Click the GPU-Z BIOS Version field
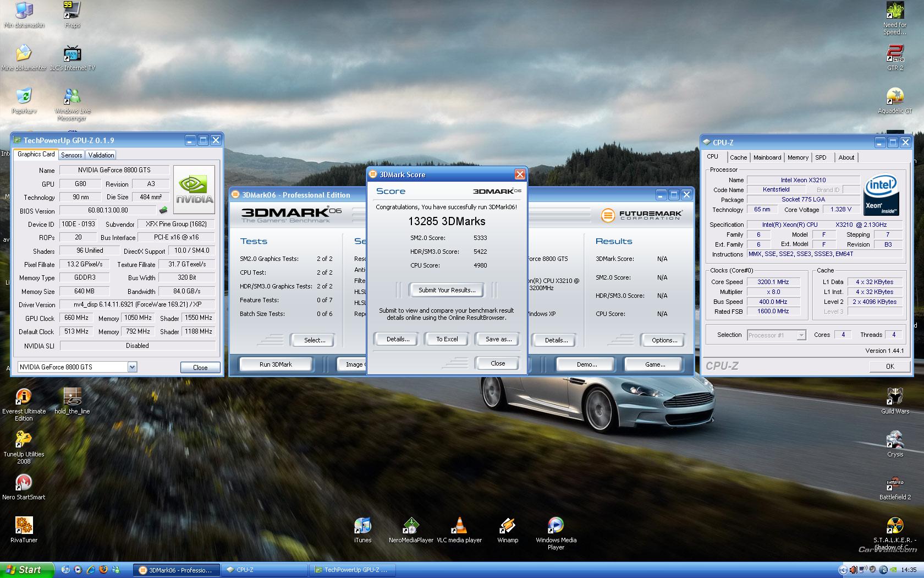Viewport: 924px width, 578px height. (108, 210)
